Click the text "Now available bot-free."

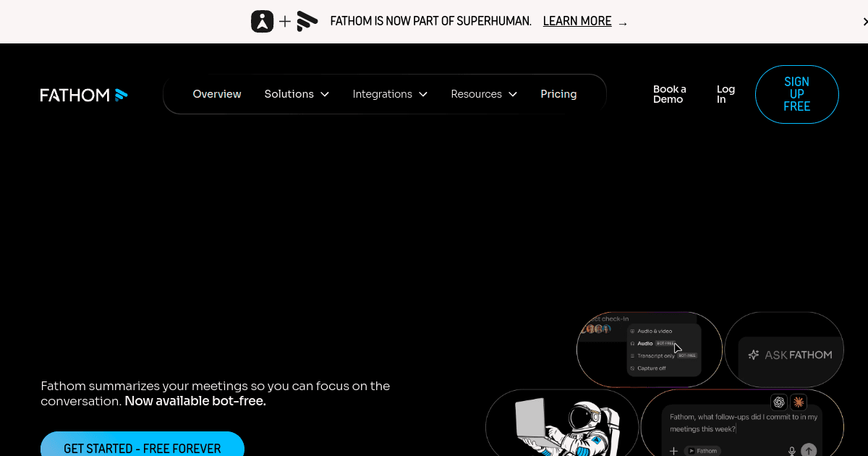coord(195,401)
